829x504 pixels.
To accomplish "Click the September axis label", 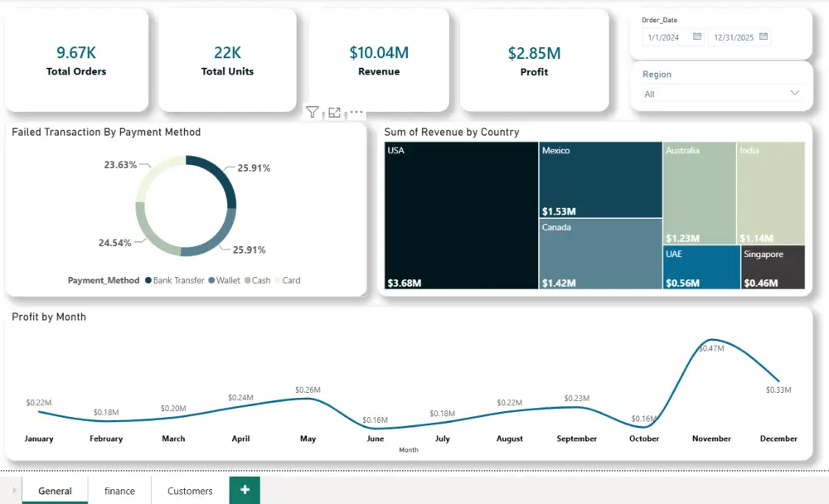I will click(x=577, y=439).
